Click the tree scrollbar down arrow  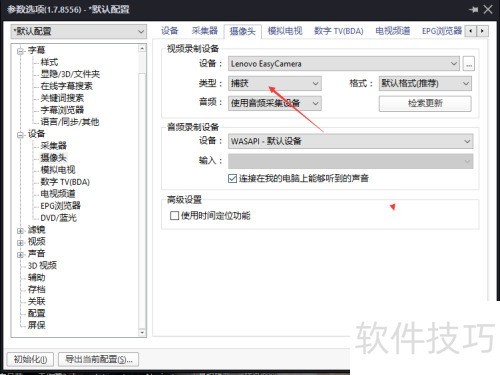[142, 332]
